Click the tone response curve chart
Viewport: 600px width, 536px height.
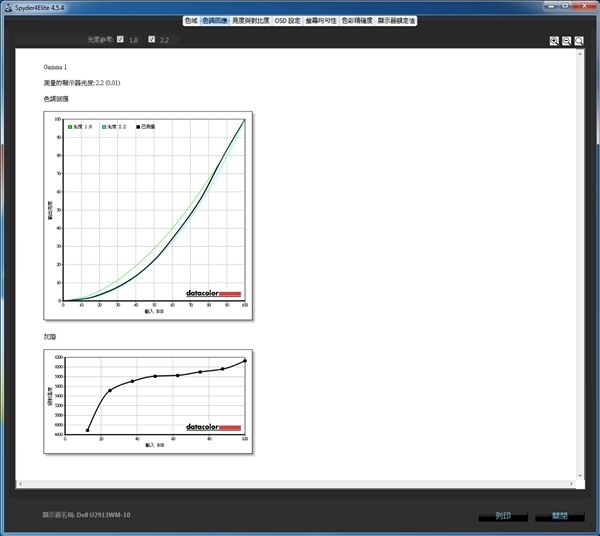click(148, 215)
